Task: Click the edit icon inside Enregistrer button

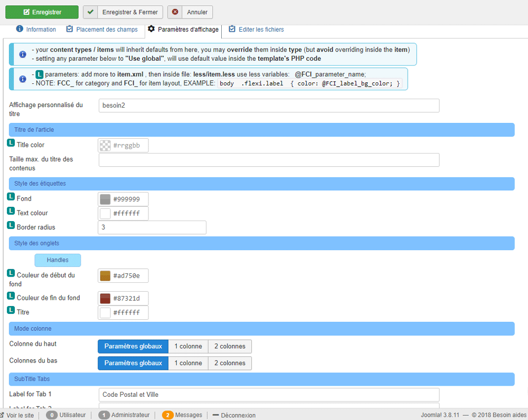Action: [x=26, y=12]
